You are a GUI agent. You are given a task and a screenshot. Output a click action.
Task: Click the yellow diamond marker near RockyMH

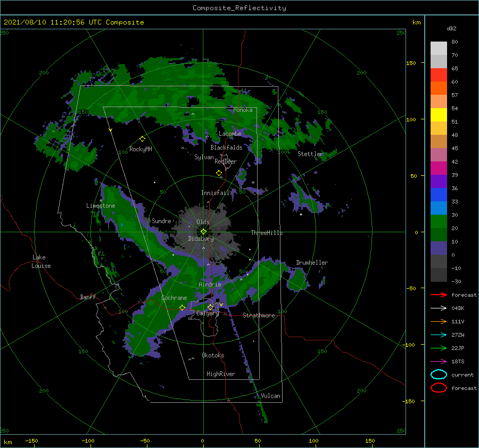click(142, 139)
